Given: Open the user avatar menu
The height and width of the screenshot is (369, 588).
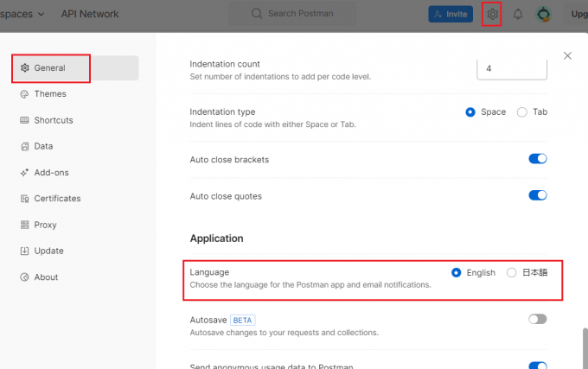Looking at the screenshot, I should coord(543,14).
